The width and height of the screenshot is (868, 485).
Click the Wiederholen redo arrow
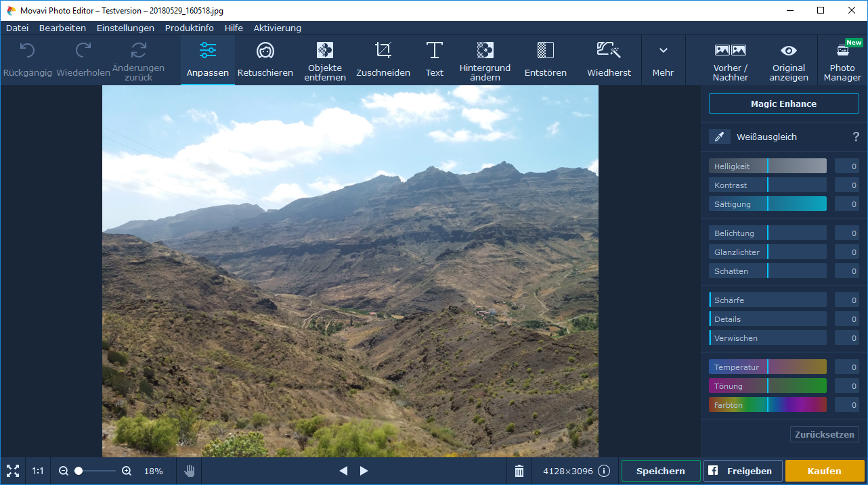(x=83, y=51)
